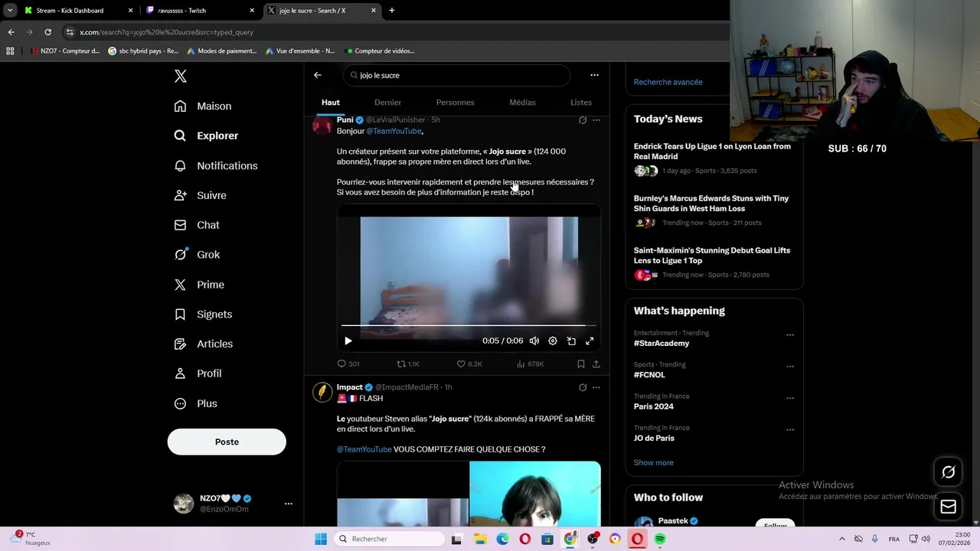Open Plus more options
The width and height of the screenshot is (980, 551).
(x=195, y=403)
